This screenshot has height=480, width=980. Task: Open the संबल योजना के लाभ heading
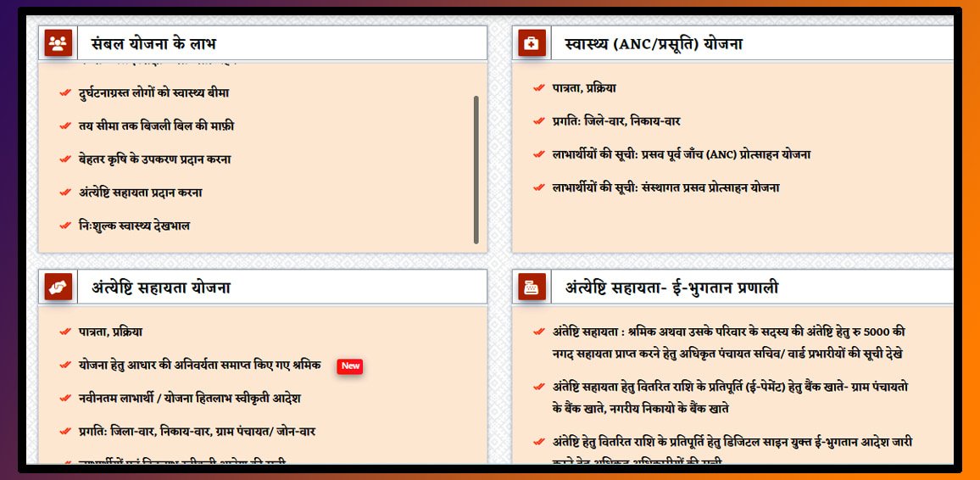[x=153, y=44]
